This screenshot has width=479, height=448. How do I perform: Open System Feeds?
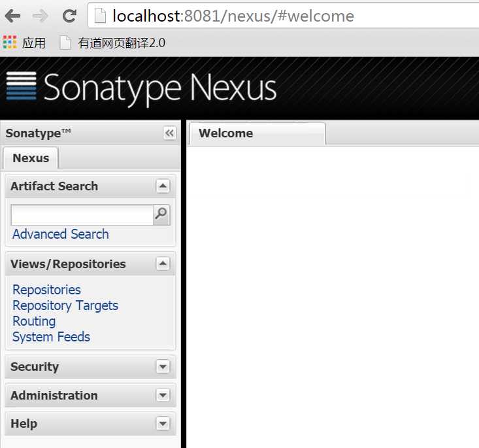pyautogui.click(x=52, y=337)
